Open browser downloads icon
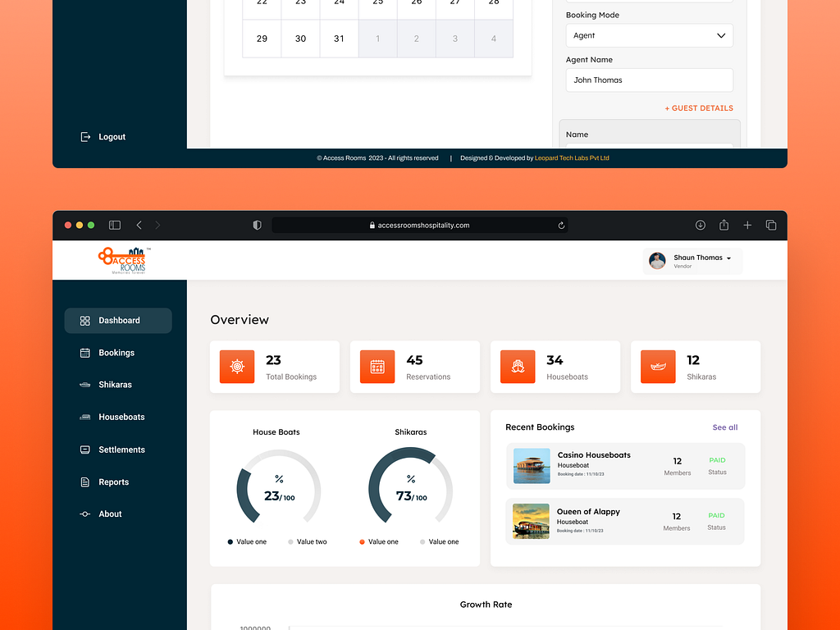Screen dimensions: 840x630 [x=701, y=226]
